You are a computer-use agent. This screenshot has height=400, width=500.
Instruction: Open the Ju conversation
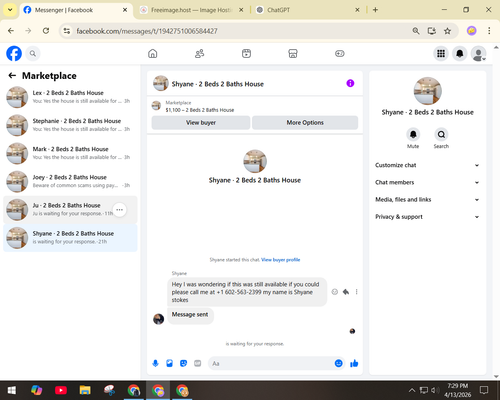pyautogui.click(x=70, y=210)
